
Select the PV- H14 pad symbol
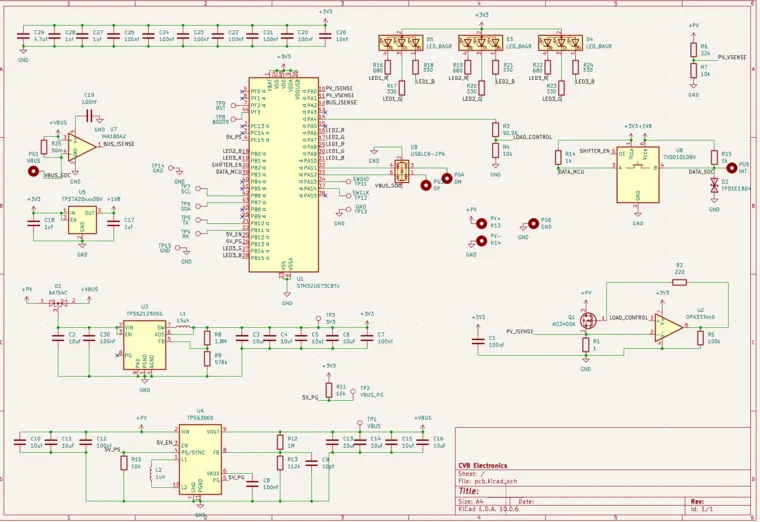click(x=481, y=241)
